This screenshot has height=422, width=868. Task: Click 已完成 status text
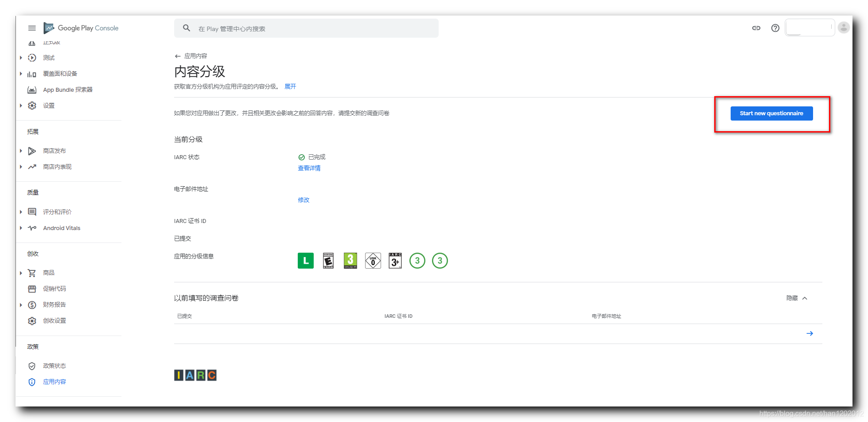pos(317,157)
